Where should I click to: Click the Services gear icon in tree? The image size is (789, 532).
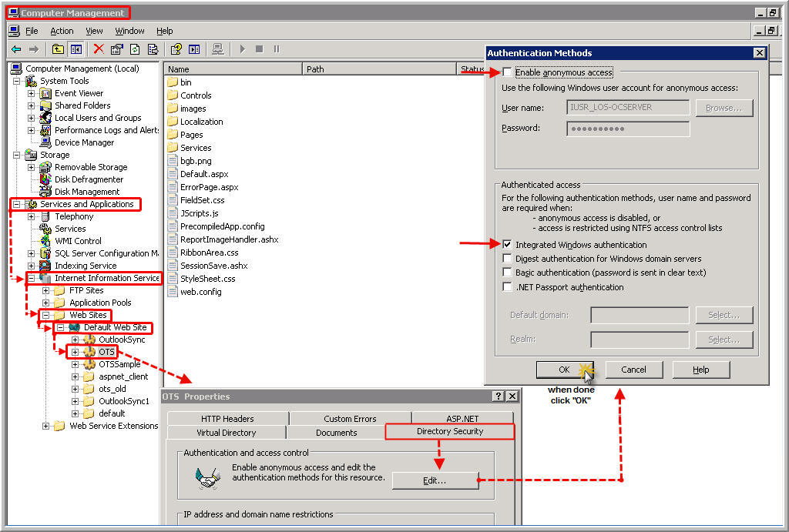coord(45,229)
